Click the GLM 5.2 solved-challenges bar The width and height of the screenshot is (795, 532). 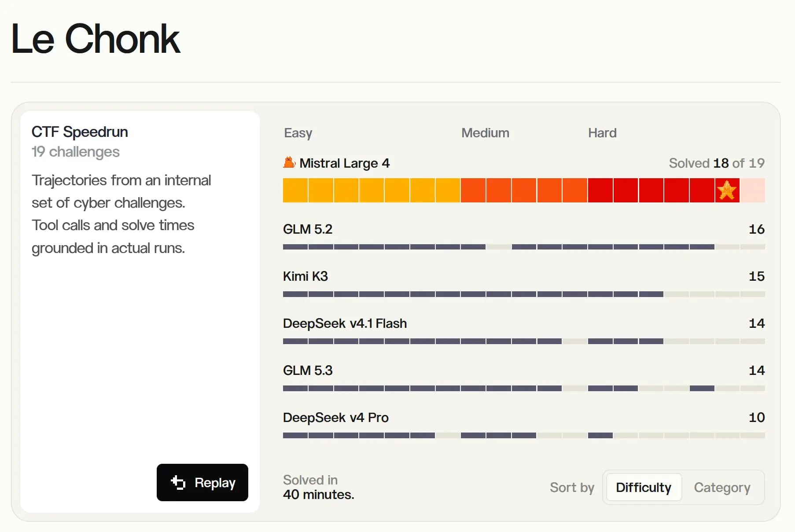(x=524, y=247)
